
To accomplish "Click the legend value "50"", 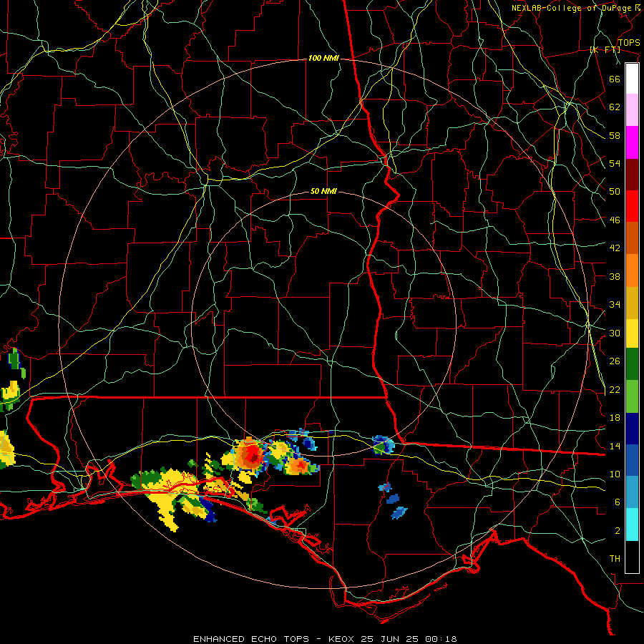I will click(615, 192).
